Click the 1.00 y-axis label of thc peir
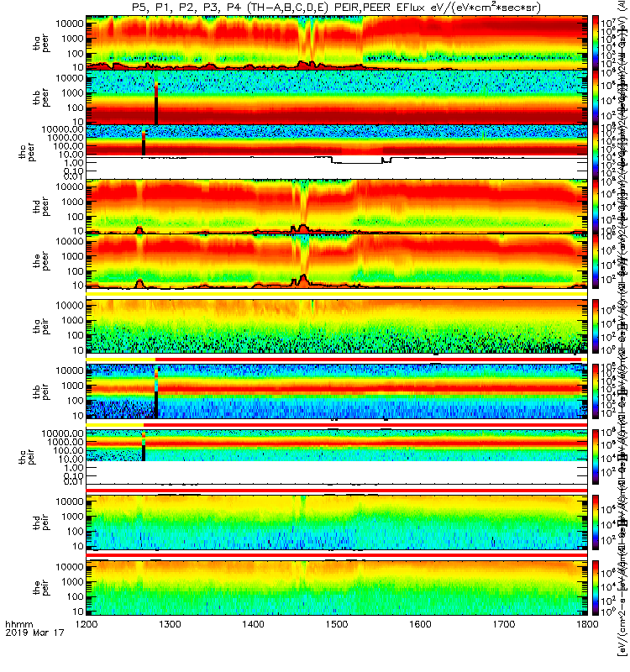The image size is (630, 672). pos(74,468)
